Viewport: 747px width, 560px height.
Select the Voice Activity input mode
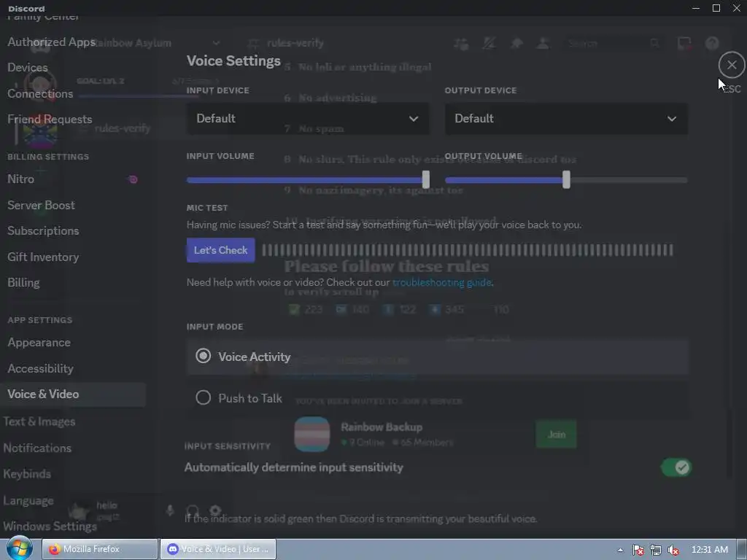[x=438, y=357]
